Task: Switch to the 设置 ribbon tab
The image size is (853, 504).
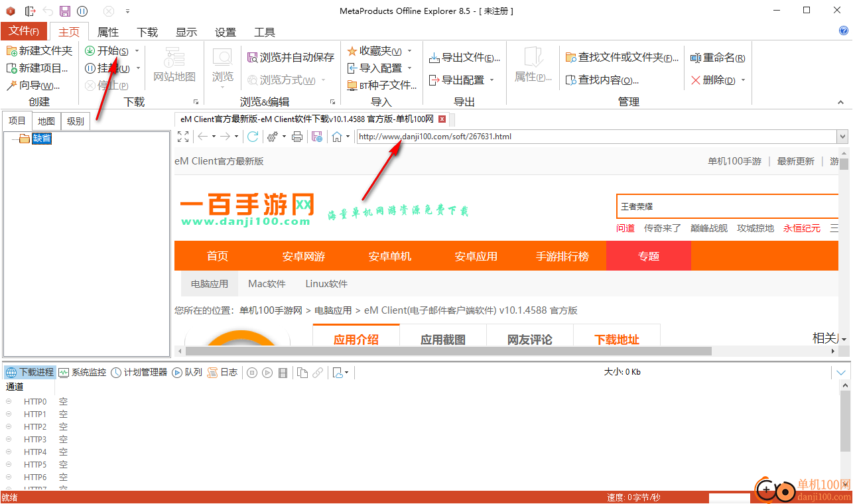Action: pos(226,32)
